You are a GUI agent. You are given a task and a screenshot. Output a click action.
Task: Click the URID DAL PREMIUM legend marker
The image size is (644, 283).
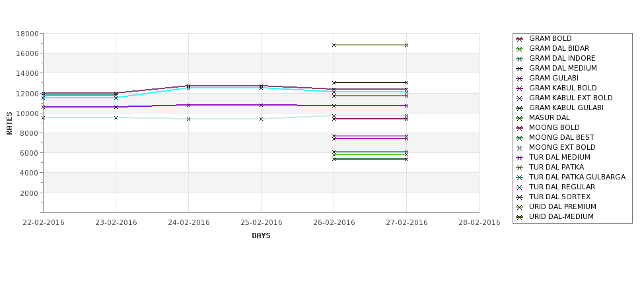[520, 207]
